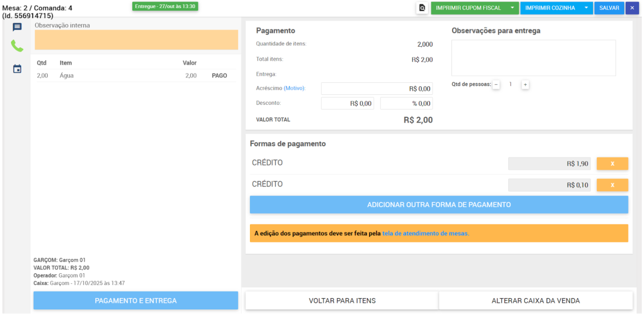Click Alterar Caixa da Venda
The height and width of the screenshot is (314, 644).
pos(535,301)
